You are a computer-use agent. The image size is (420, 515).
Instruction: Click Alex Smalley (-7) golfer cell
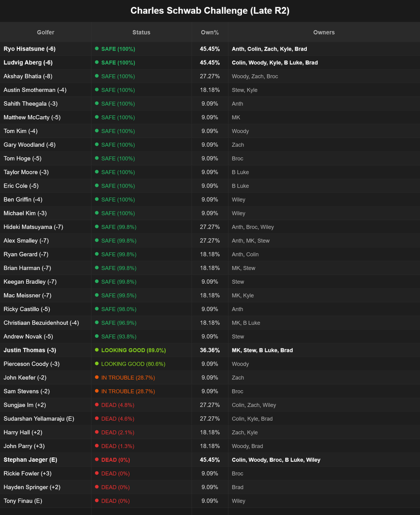pos(45,241)
